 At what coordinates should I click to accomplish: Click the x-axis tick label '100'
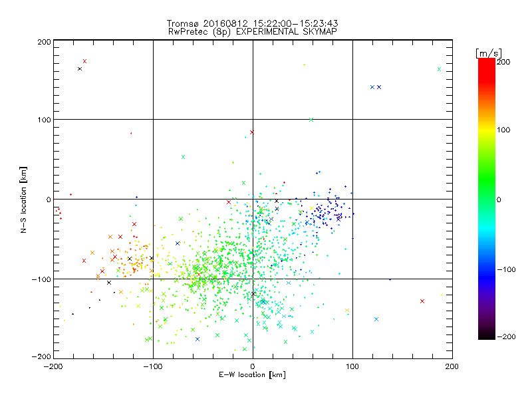click(352, 366)
